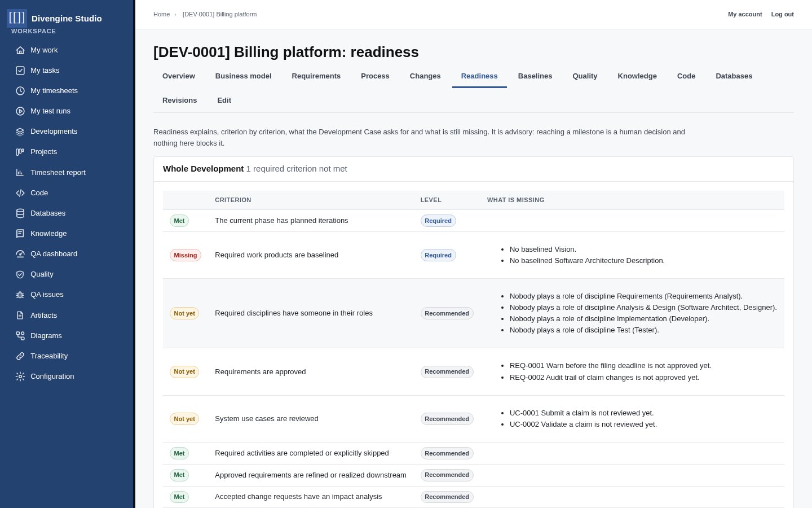
Task: Open the Baselines tab
Action: pyautogui.click(x=535, y=76)
